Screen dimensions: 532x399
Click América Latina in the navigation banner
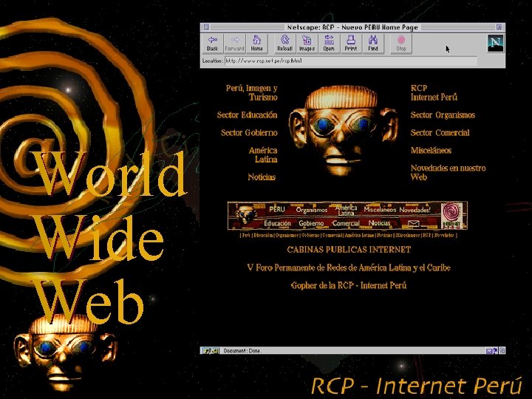(x=346, y=211)
